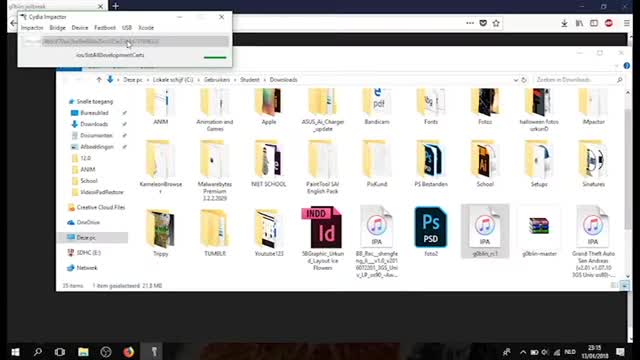The height and width of the screenshot is (360, 640).
Task: Select the KameleonBrowser folder
Action: (x=160, y=167)
